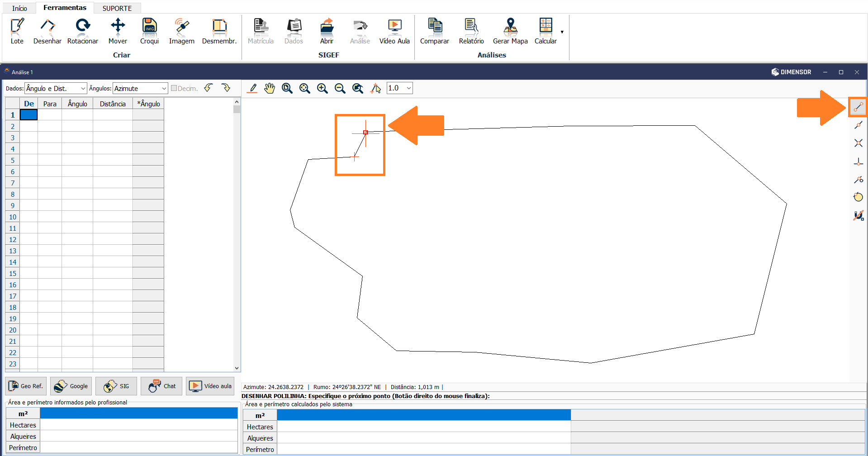Screen dimensions: 868x456
Task: Click the Gerar Mapa icon
Action: (510, 31)
